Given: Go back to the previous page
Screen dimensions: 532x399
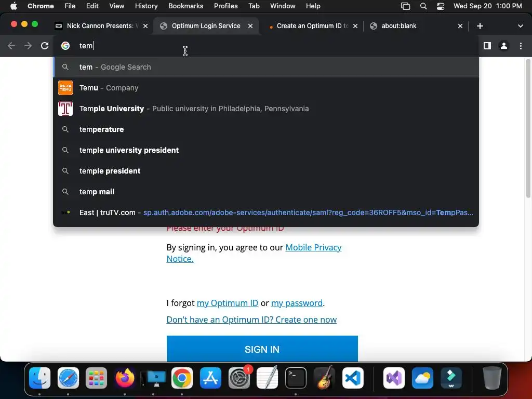Looking at the screenshot, I should [11, 46].
